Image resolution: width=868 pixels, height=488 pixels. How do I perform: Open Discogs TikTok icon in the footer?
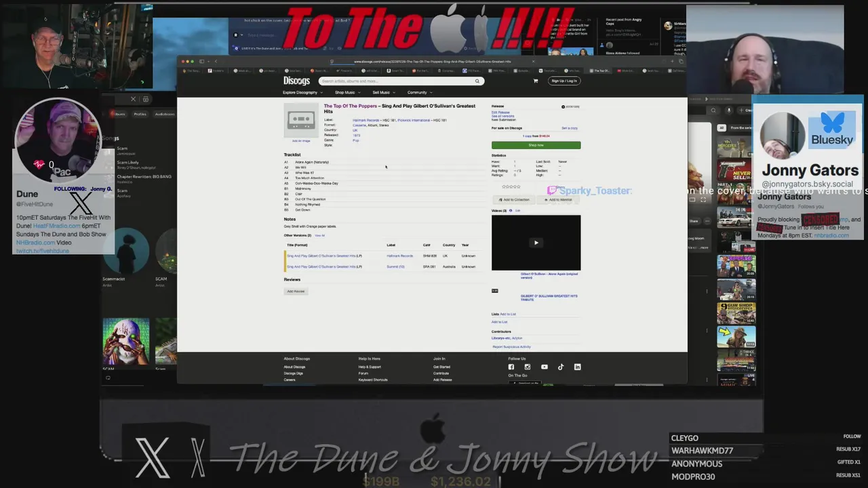561,367
